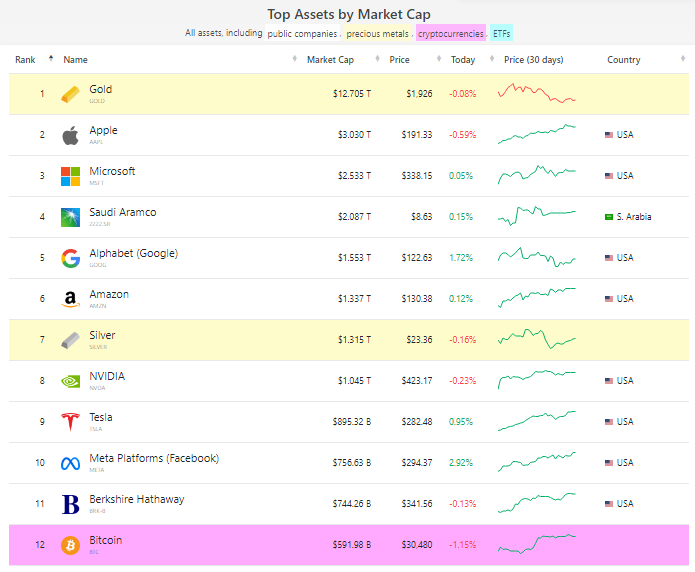
Task: Open the Apple company page
Action: tap(103, 130)
